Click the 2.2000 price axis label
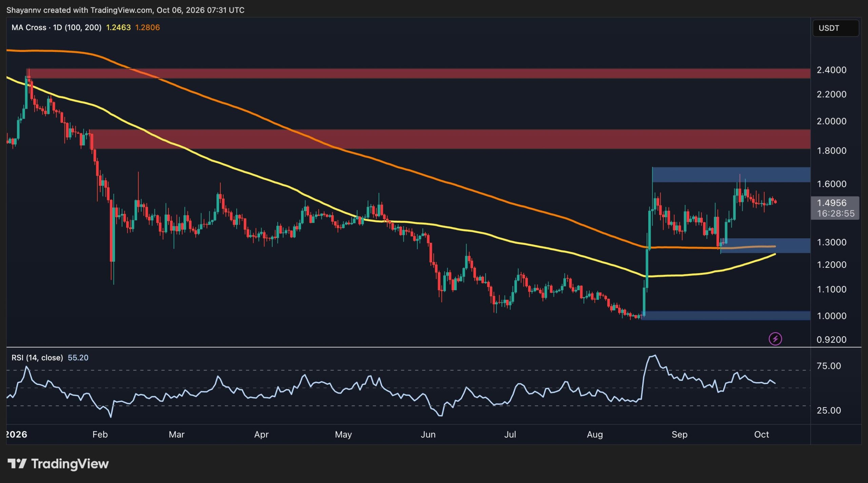Image resolution: width=868 pixels, height=483 pixels. (x=831, y=94)
